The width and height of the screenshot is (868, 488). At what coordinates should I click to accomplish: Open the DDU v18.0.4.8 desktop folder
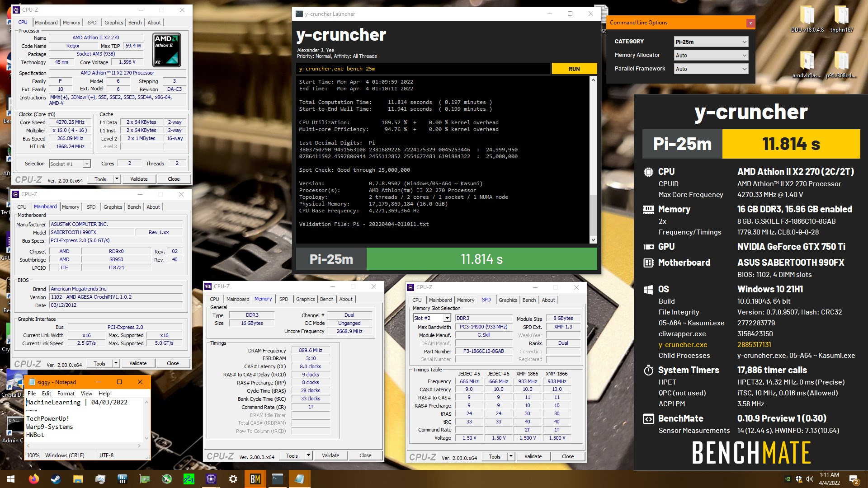pos(807,19)
